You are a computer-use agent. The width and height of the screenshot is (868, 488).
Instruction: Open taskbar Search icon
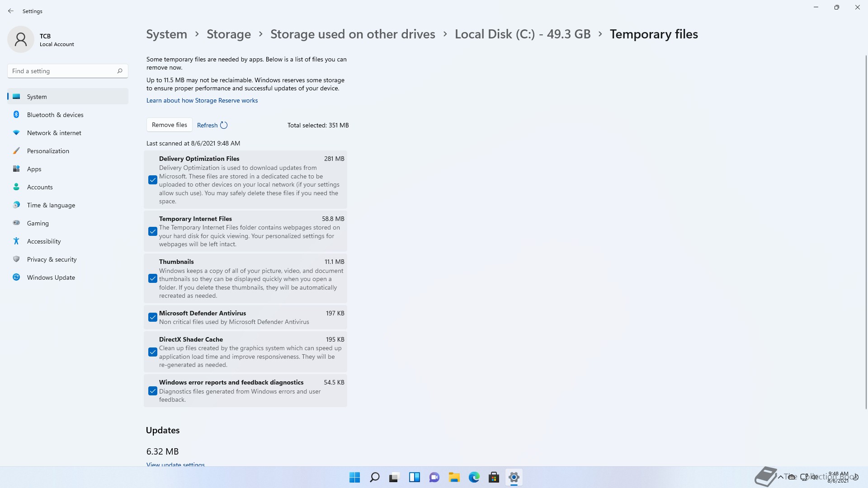(374, 477)
